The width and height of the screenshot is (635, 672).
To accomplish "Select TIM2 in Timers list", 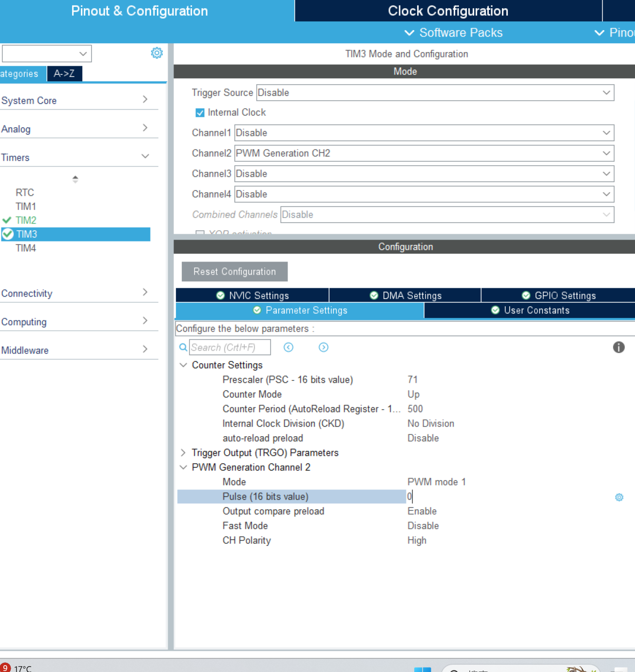I will click(26, 220).
